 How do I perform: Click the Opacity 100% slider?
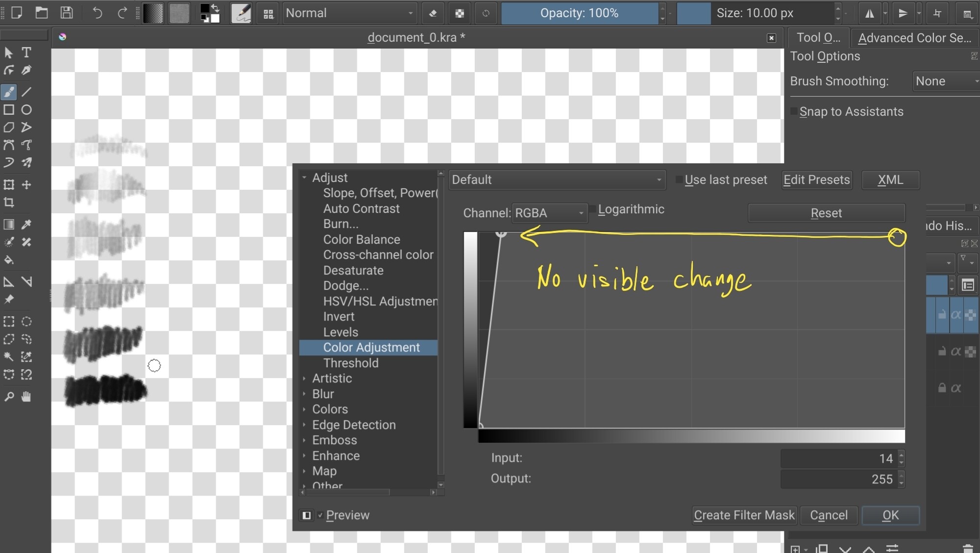(579, 13)
